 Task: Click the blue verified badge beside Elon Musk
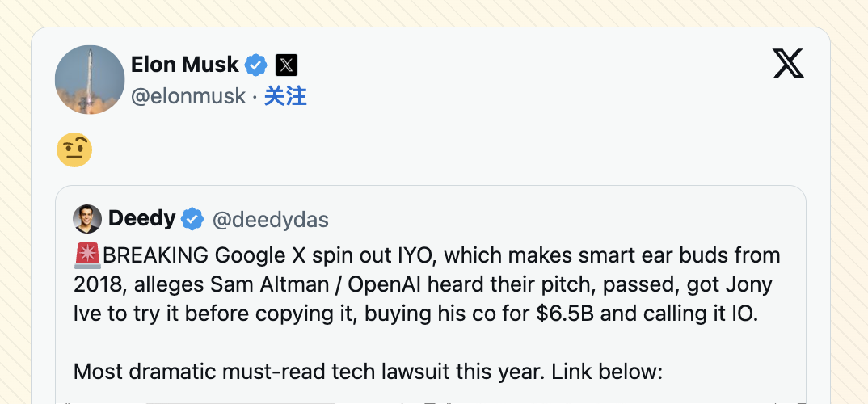coord(255,65)
